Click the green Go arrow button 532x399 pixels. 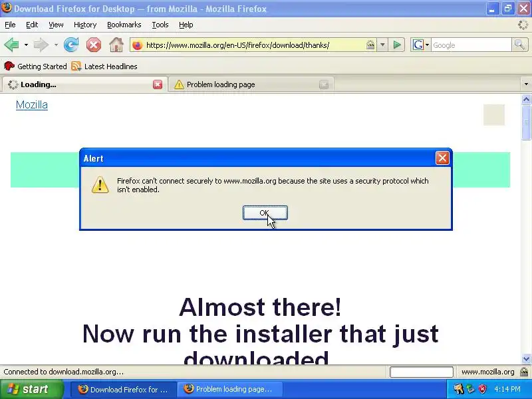point(396,45)
